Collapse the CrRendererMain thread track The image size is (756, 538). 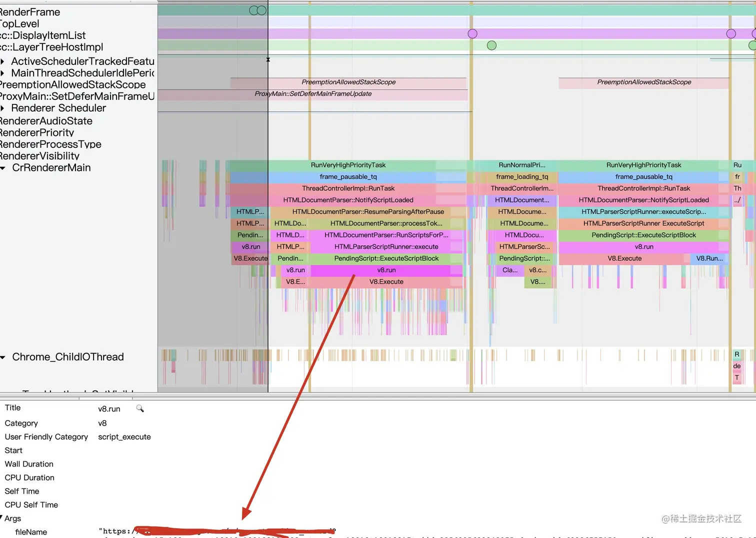click(x=3, y=168)
